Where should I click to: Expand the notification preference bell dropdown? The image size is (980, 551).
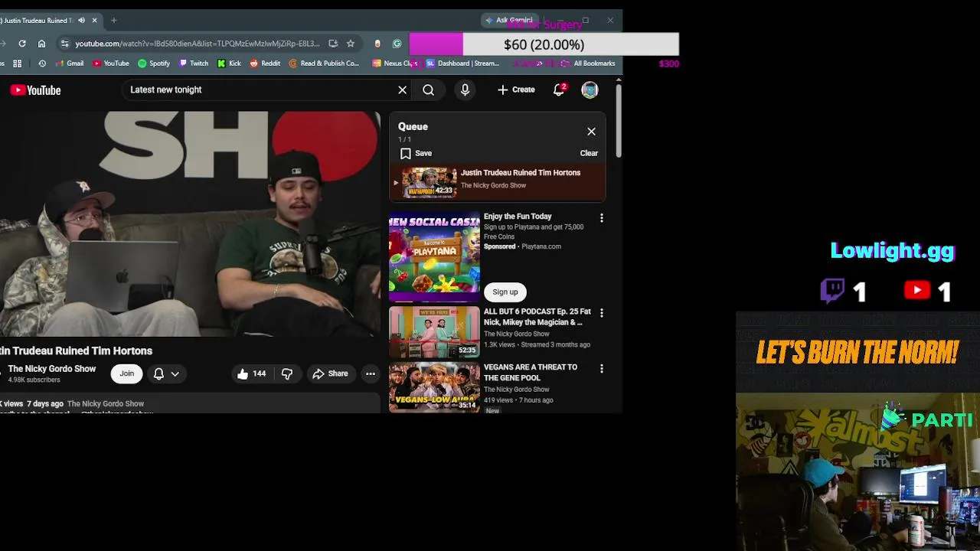166,373
